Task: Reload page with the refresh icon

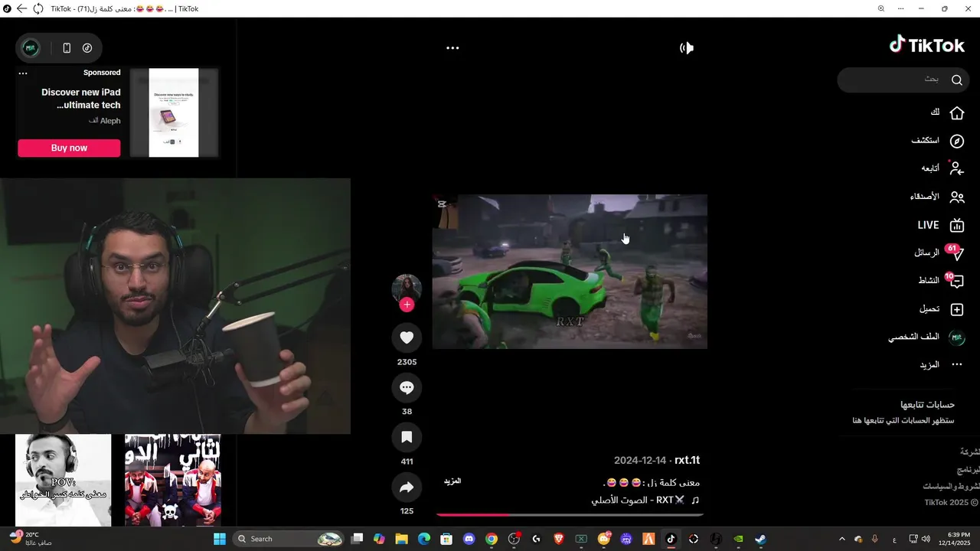Action: click(x=38, y=8)
